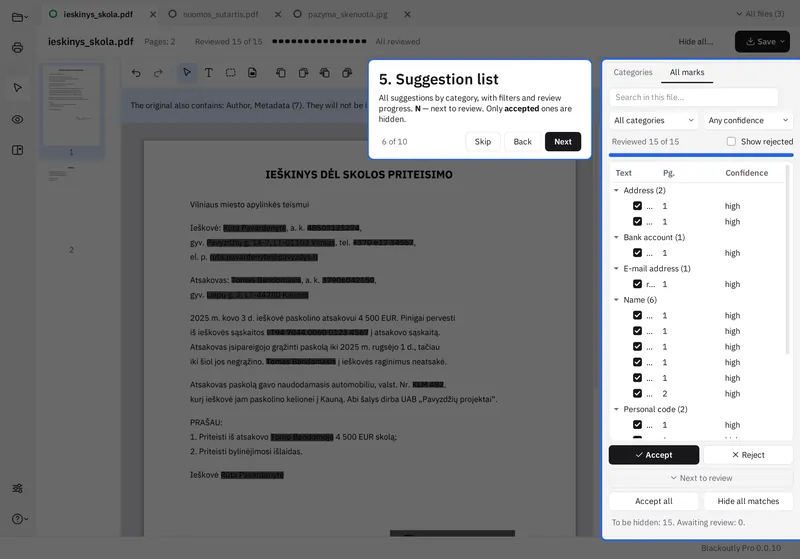Click the Accept button

pyautogui.click(x=654, y=455)
